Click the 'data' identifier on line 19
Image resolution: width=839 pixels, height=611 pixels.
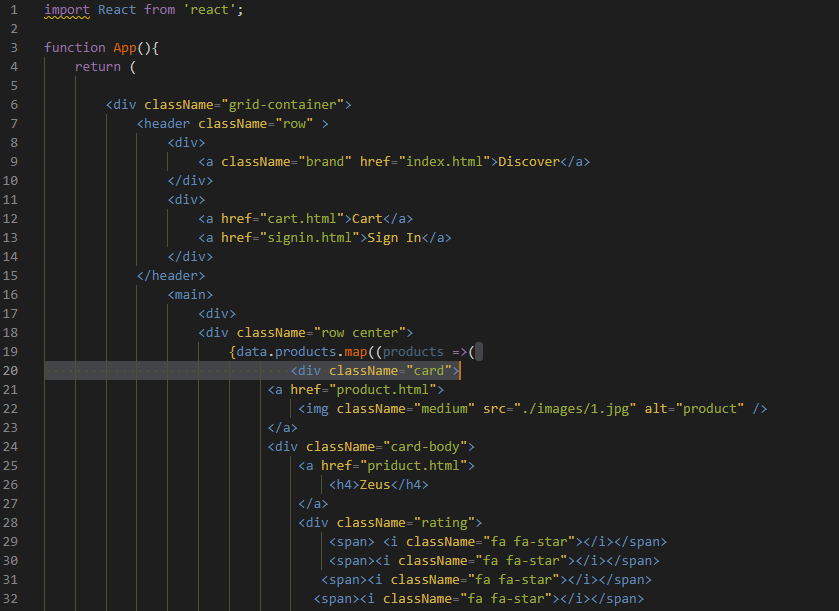pyautogui.click(x=251, y=352)
